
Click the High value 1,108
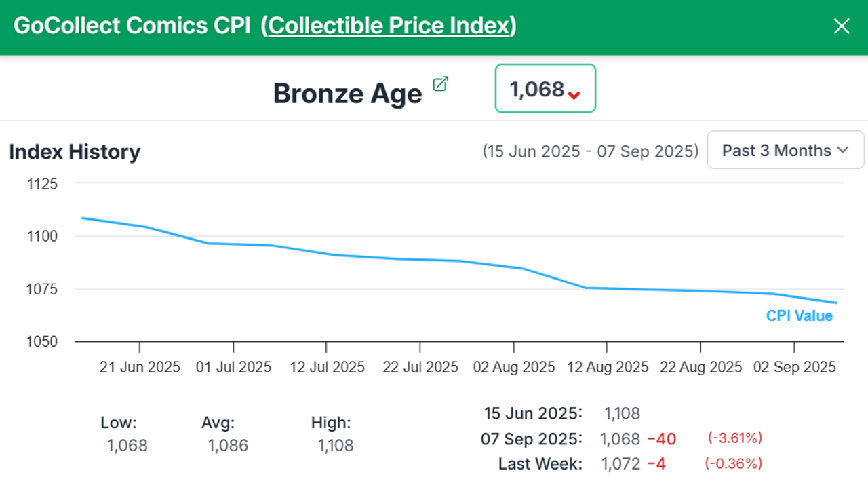[x=336, y=446]
